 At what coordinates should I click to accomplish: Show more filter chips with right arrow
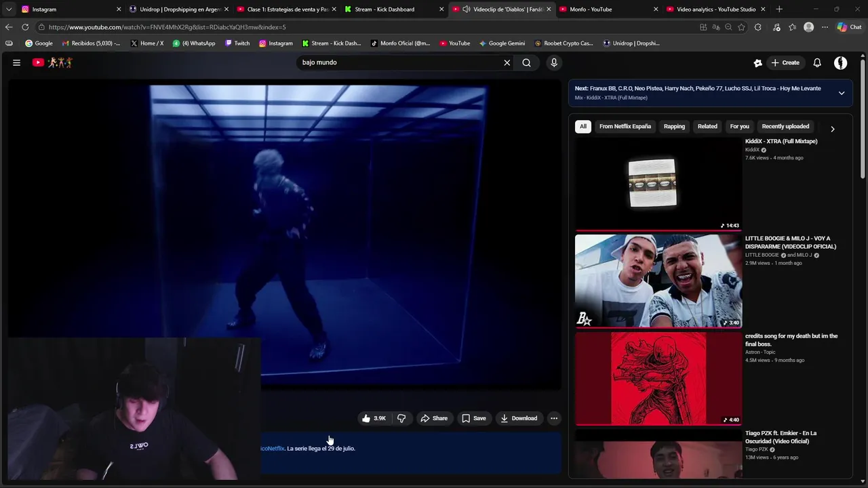pos(832,129)
